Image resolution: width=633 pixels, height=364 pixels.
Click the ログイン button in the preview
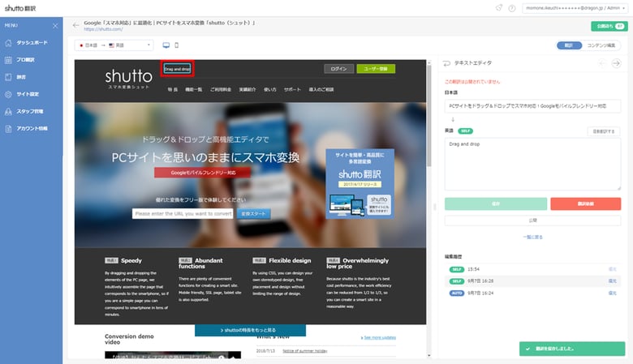pyautogui.click(x=338, y=69)
